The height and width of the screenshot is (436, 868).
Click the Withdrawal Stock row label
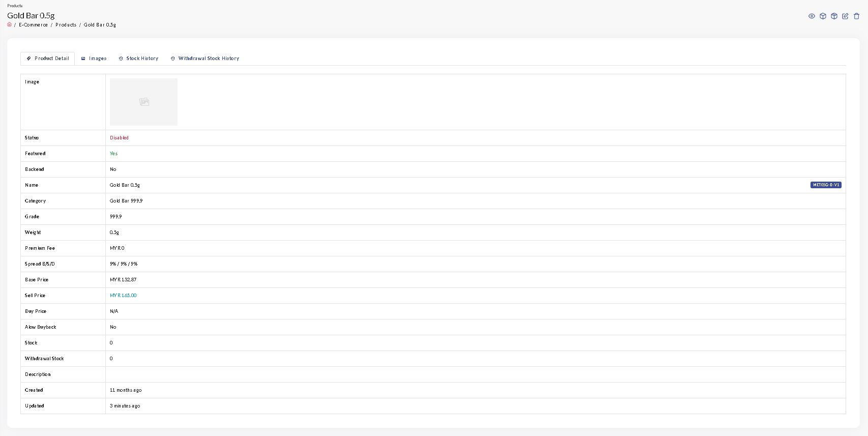pyautogui.click(x=44, y=359)
